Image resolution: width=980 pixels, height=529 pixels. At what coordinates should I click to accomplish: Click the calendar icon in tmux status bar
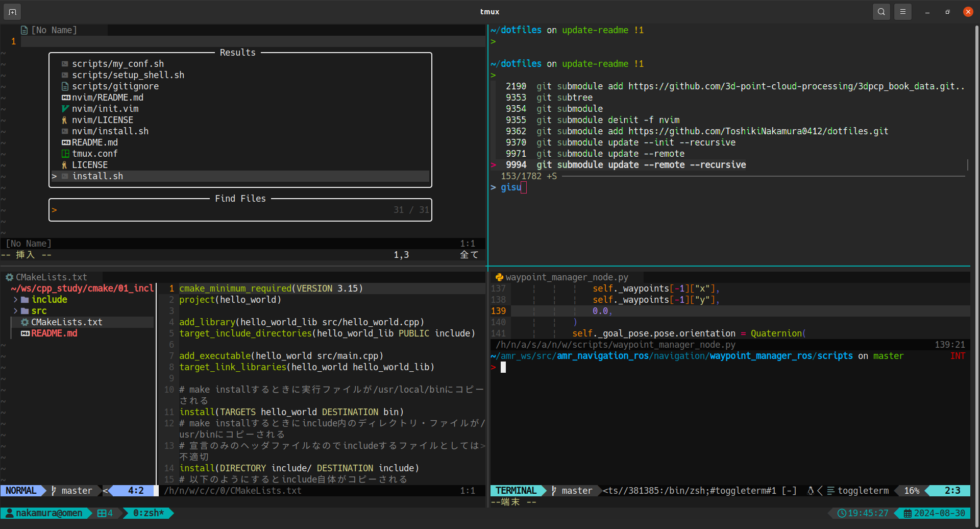coord(908,513)
